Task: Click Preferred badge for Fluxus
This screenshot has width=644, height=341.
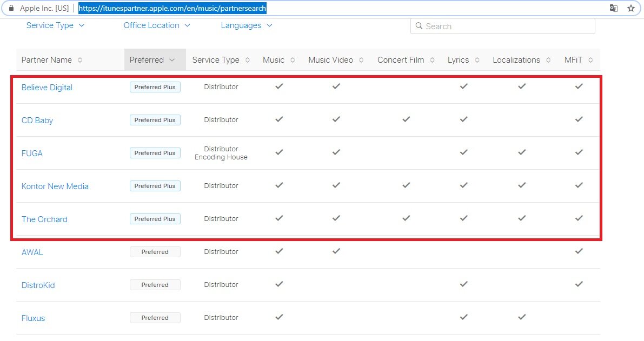Action: pyautogui.click(x=155, y=318)
